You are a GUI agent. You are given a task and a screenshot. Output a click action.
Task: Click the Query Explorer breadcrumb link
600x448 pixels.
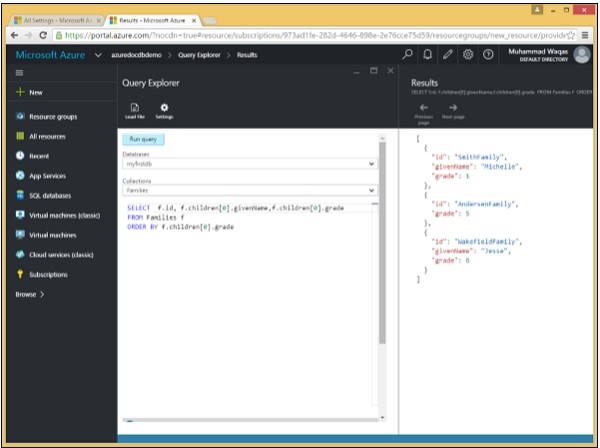coord(200,54)
